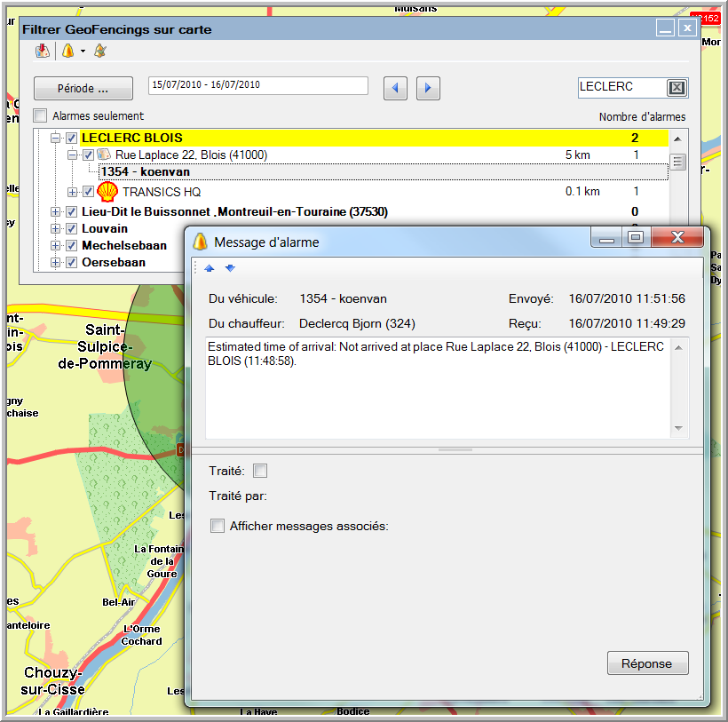Select the 1354 - koenvan tree item

tap(145, 172)
